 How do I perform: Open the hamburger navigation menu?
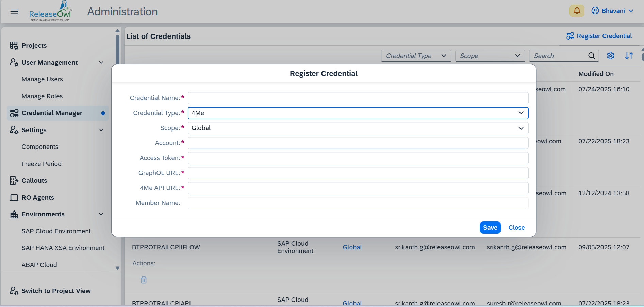(x=14, y=12)
